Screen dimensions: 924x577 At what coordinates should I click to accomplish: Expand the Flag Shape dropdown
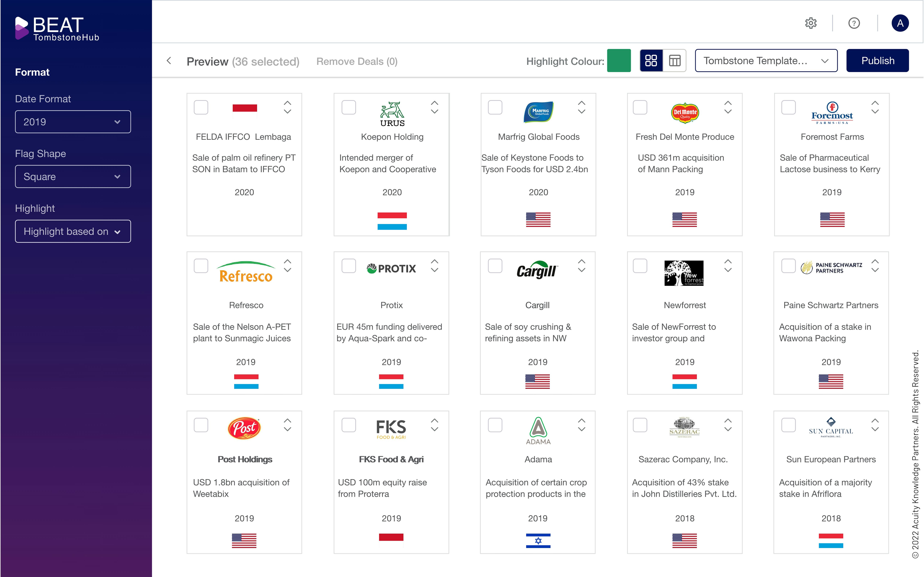[73, 177]
